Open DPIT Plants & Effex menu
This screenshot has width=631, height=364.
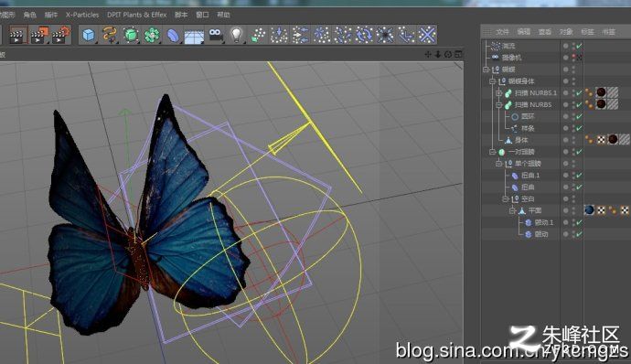click(x=137, y=15)
